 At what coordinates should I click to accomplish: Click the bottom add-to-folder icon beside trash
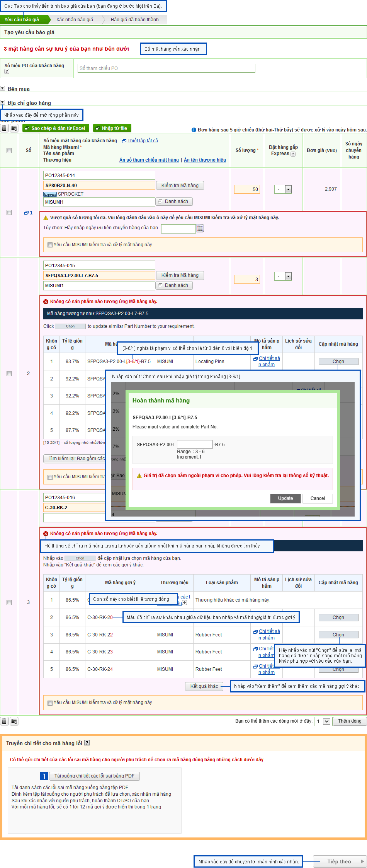coord(14,721)
